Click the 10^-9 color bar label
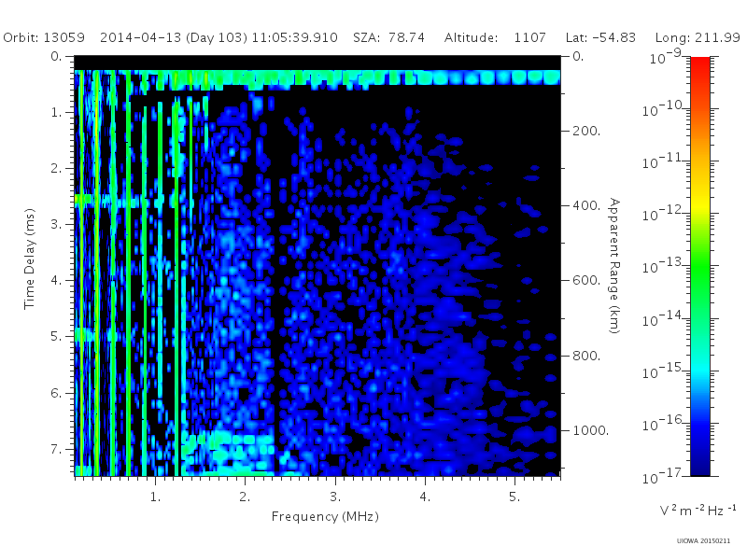 click(x=666, y=57)
